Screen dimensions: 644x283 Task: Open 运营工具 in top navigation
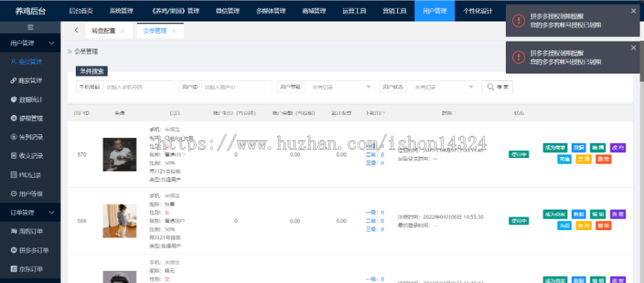pyautogui.click(x=354, y=11)
